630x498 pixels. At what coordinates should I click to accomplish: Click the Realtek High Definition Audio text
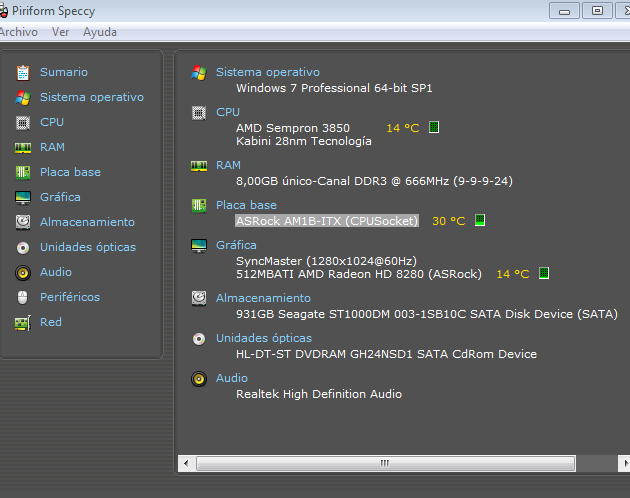click(319, 394)
